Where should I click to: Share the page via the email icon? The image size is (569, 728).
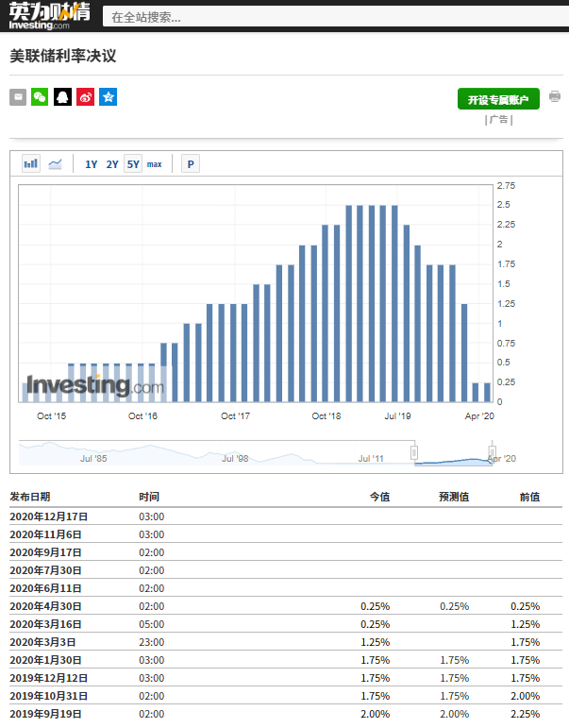pos(18,97)
